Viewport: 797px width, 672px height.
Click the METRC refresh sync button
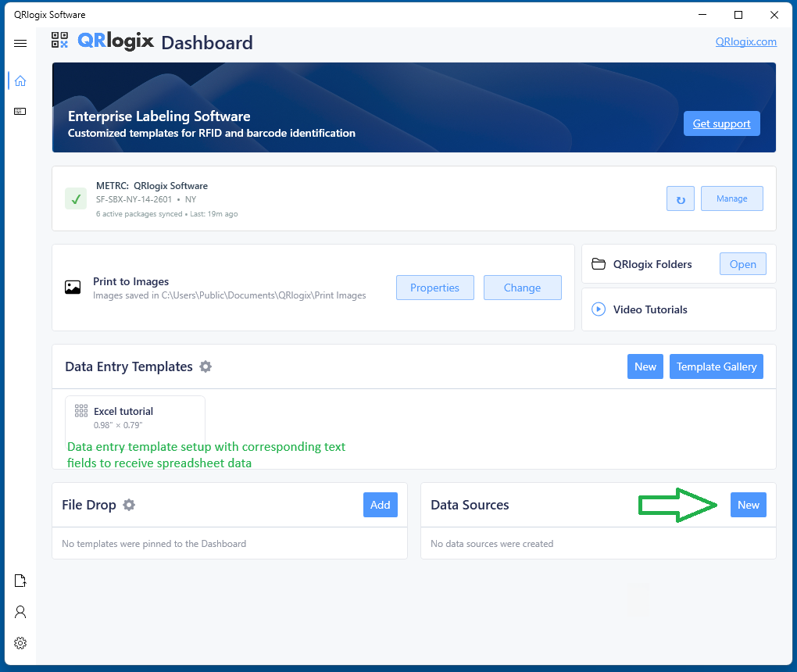(x=680, y=198)
